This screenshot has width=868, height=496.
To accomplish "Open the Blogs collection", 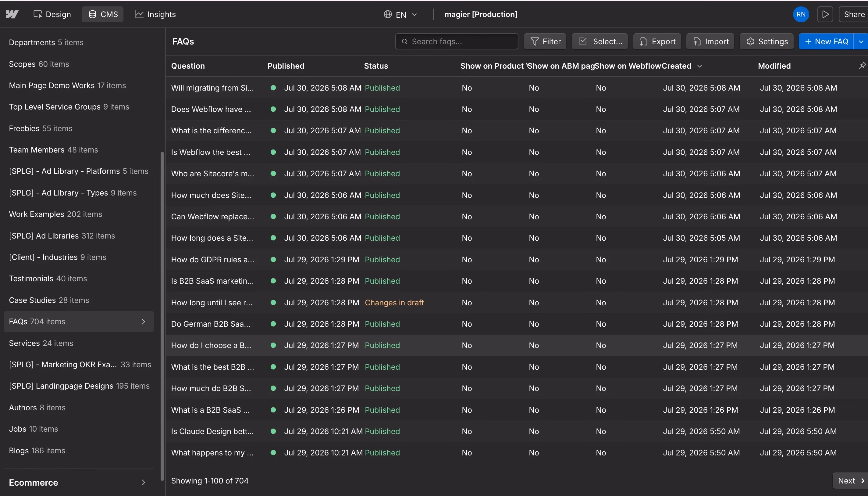I will pyautogui.click(x=79, y=450).
